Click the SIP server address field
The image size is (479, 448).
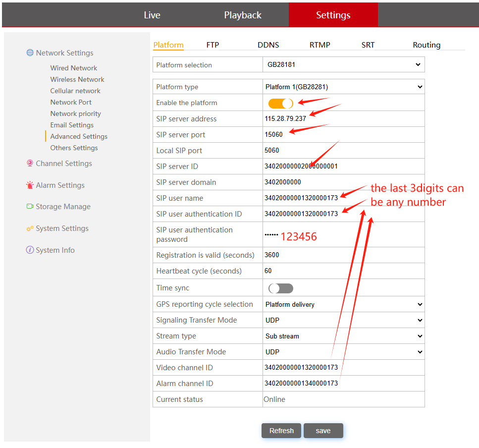click(x=342, y=119)
